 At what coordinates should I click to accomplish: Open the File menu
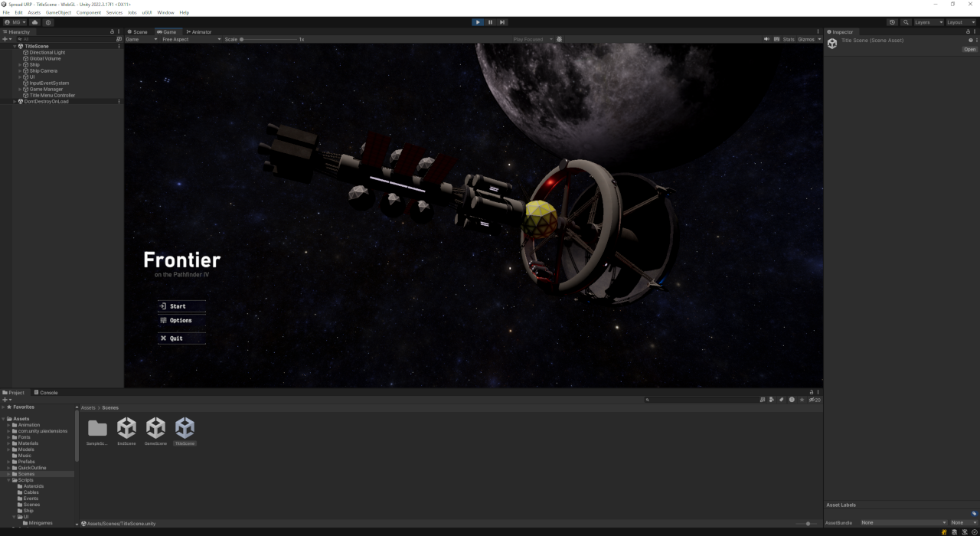(x=6, y=12)
